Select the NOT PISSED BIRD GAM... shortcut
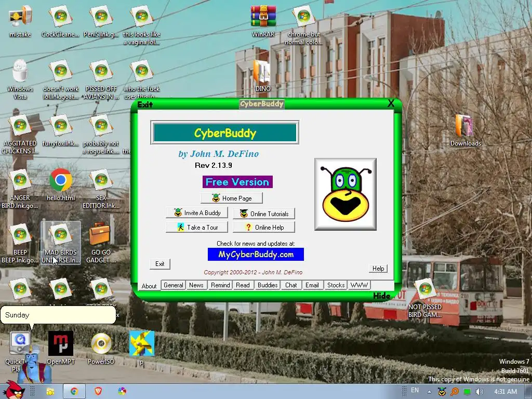 (x=425, y=298)
